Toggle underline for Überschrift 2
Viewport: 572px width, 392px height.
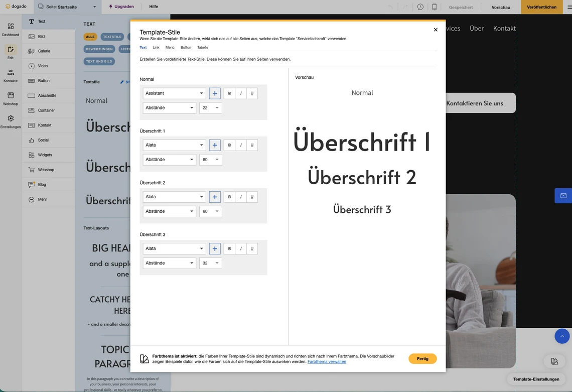point(252,196)
